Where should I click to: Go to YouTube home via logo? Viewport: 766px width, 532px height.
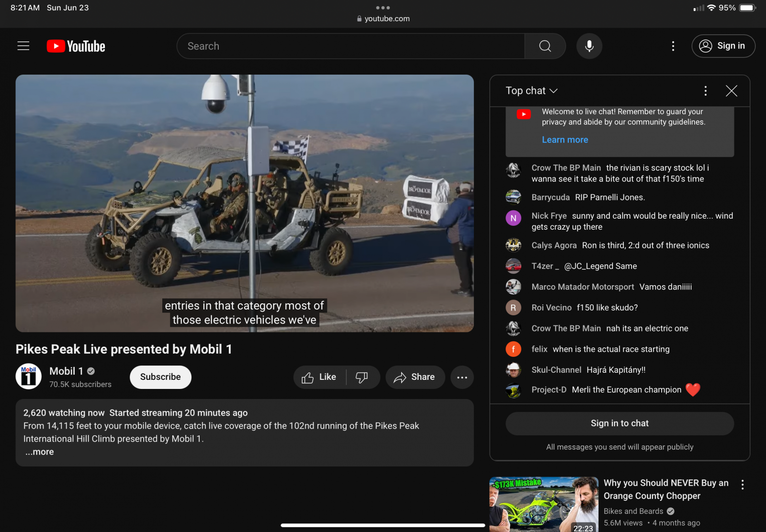[76, 46]
